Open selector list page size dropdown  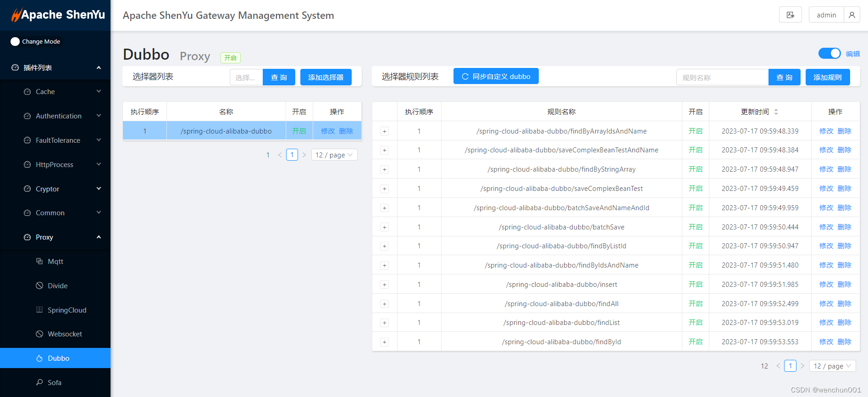pos(334,155)
